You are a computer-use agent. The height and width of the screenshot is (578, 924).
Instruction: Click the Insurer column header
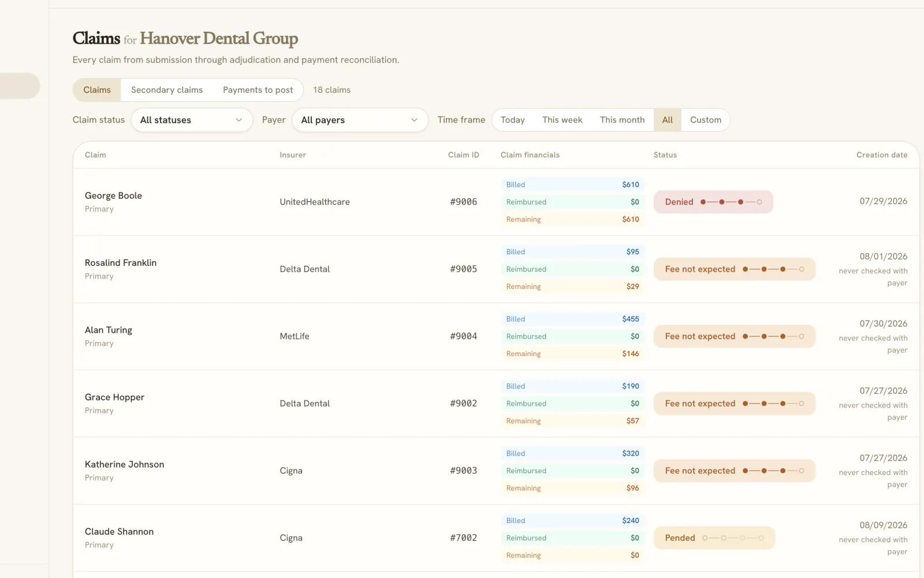click(293, 155)
